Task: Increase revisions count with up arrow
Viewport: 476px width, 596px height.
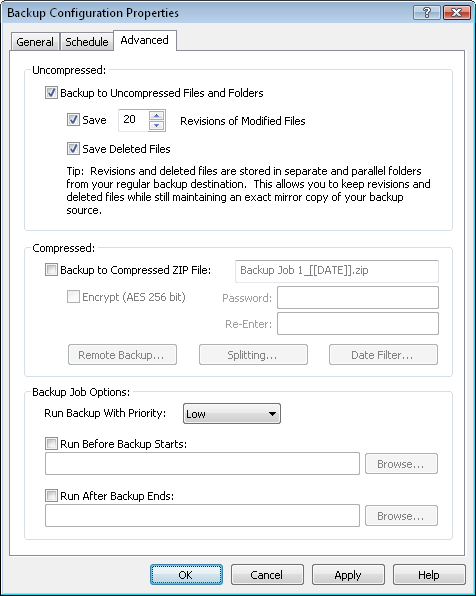Action: [x=157, y=115]
